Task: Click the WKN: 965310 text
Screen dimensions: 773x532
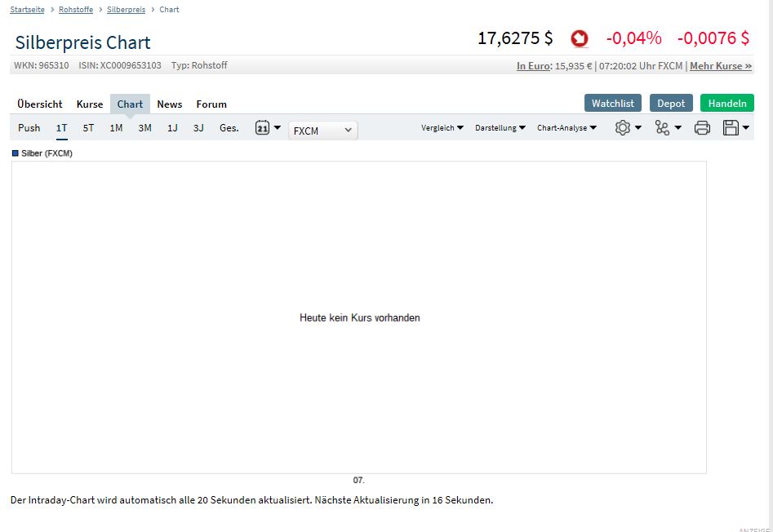Action: 42,65
